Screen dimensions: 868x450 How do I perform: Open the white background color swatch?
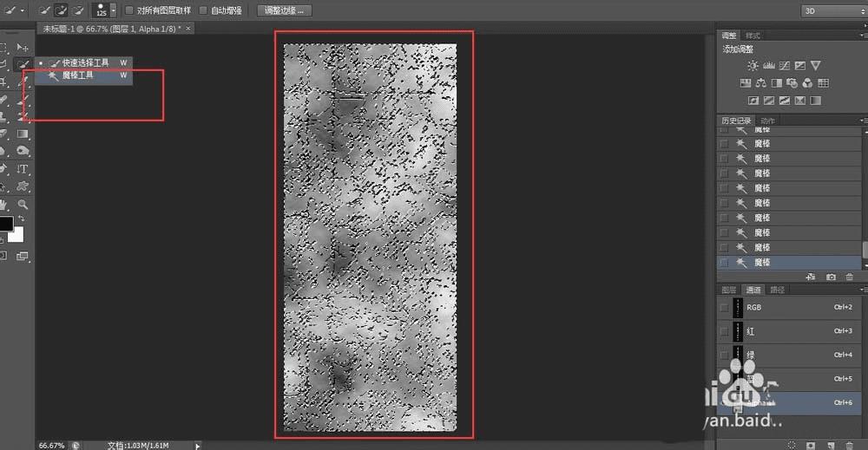click(16, 235)
